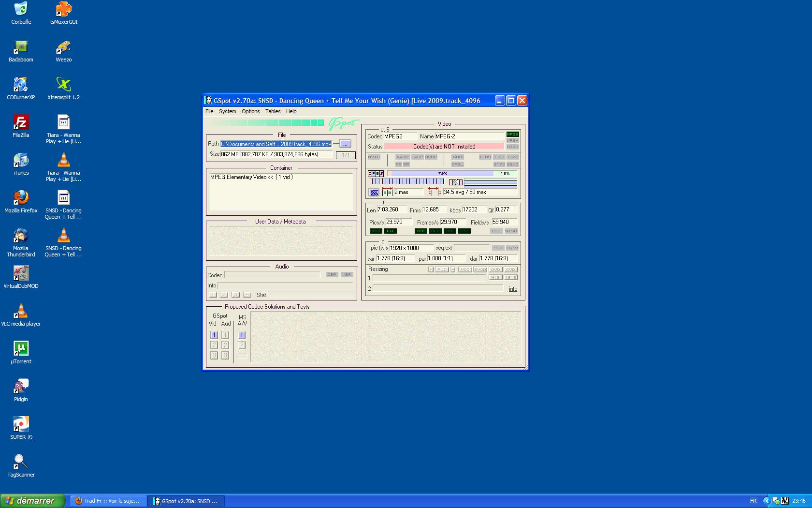812x508 pixels.
Task: Select the SNSD VLC cone media file
Action: click(63, 235)
